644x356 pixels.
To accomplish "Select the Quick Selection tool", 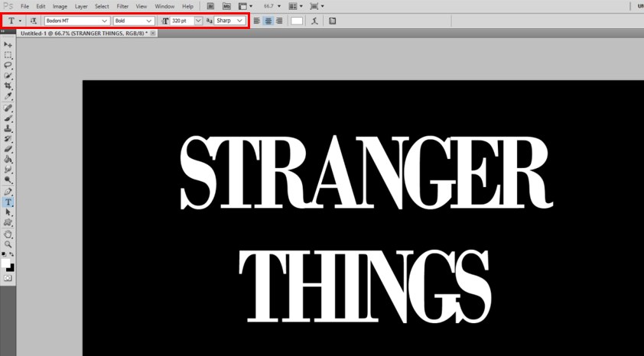I will click(8, 76).
